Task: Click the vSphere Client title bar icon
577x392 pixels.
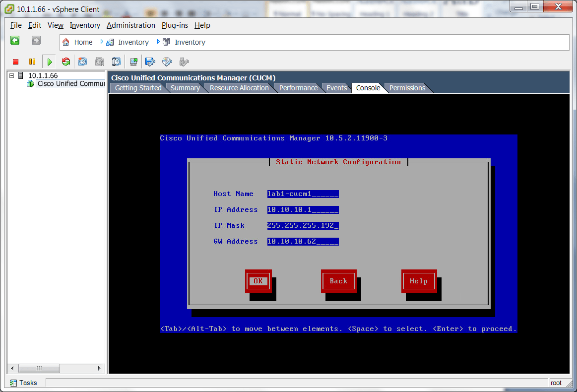Action: click(9, 9)
